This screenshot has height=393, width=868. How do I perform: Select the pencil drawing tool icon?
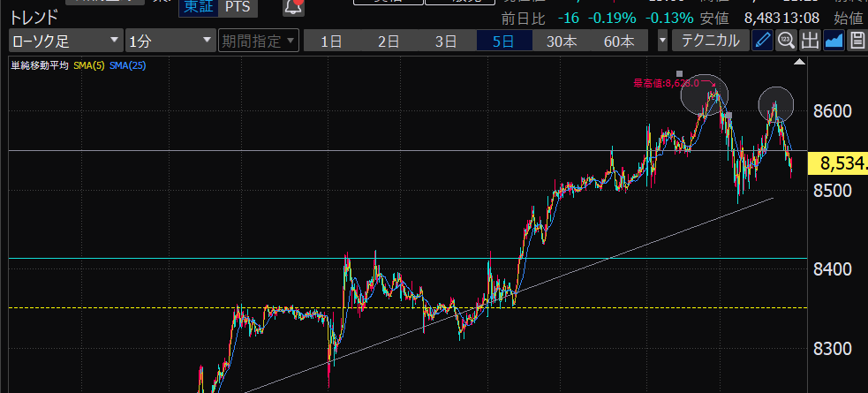pyautogui.click(x=763, y=41)
